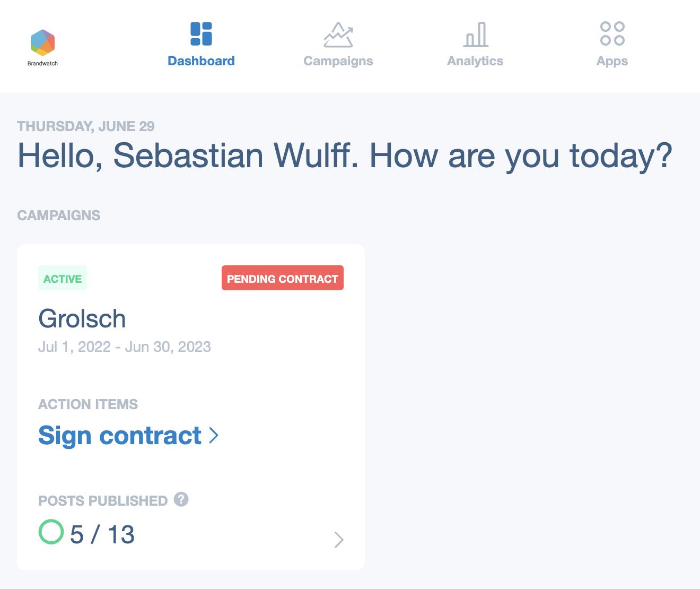This screenshot has width=700, height=589.
Task: Click the Apps four-circles icon
Action: point(612,33)
